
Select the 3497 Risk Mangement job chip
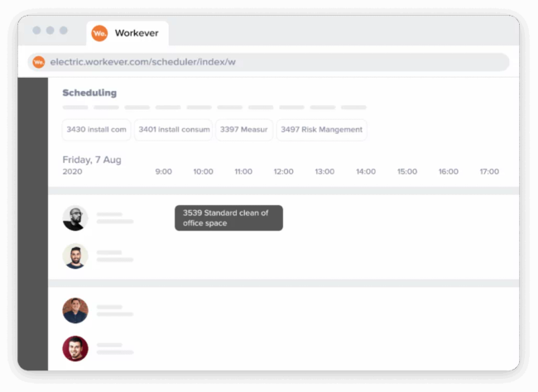click(321, 130)
